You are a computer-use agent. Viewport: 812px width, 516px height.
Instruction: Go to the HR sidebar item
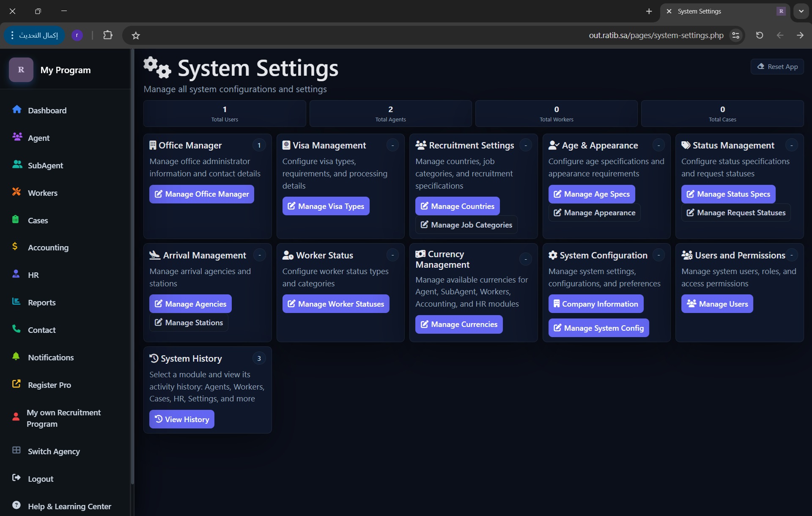point(33,275)
